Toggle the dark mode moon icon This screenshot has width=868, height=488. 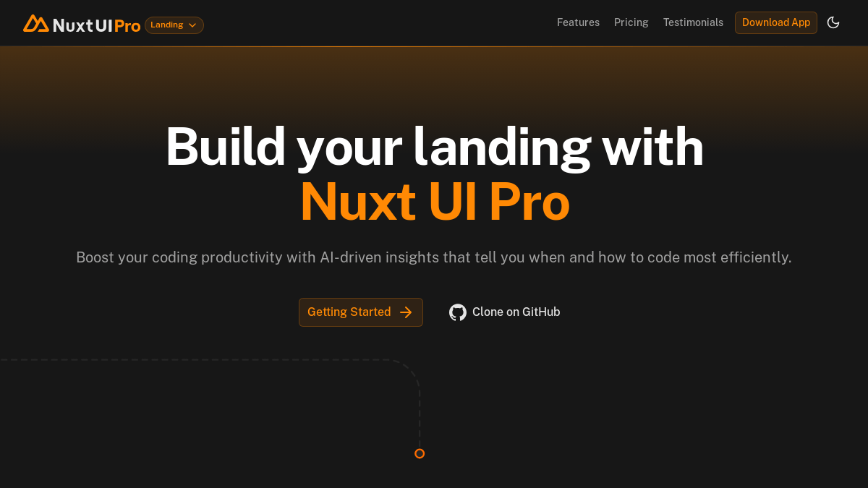click(833, 22)
